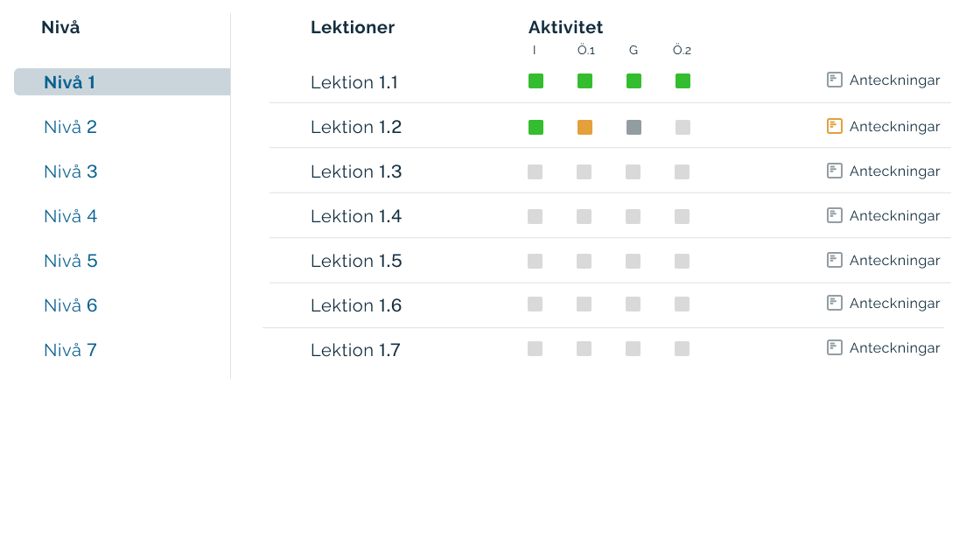Image resolution: width=980 pixels, height=546 pixels.
Task: Click the I activity square for Lektion 1.3
Action: pyautogui.click(x=535, y=172)
